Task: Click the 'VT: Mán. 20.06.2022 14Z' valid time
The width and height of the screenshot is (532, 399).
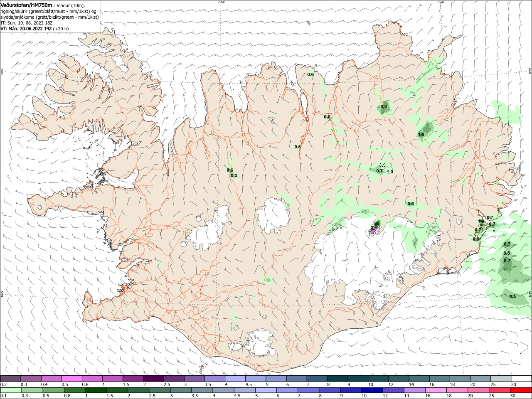Action: tap(26, 29)
